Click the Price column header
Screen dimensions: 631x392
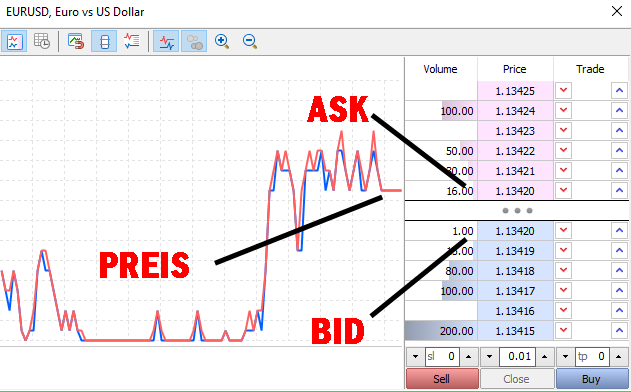(x=515, y=69)
